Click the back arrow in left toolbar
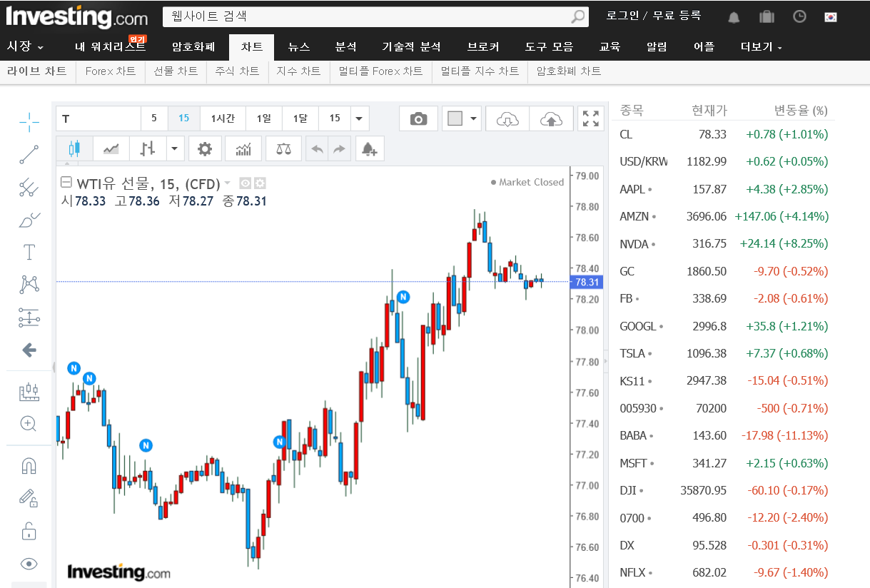 tap(29, 350)
